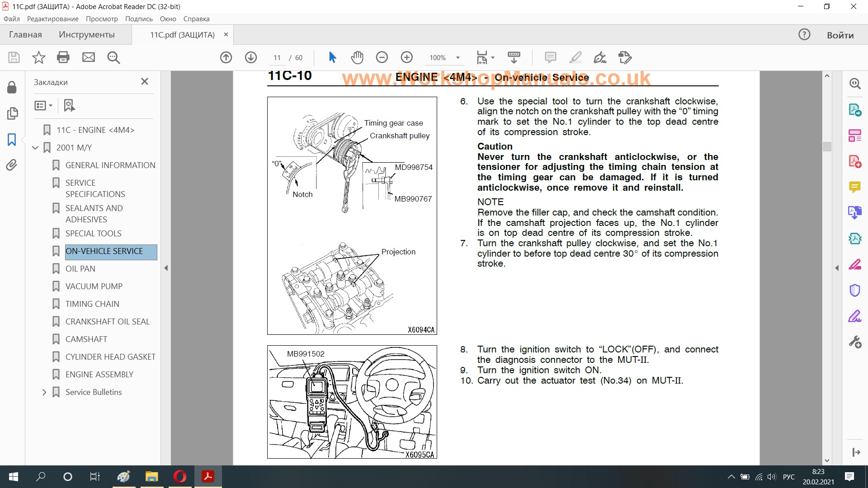Screen dimensions: 868x488
Task: Toggle the Bookmarks panel icon
Action: tap(12, 140)
